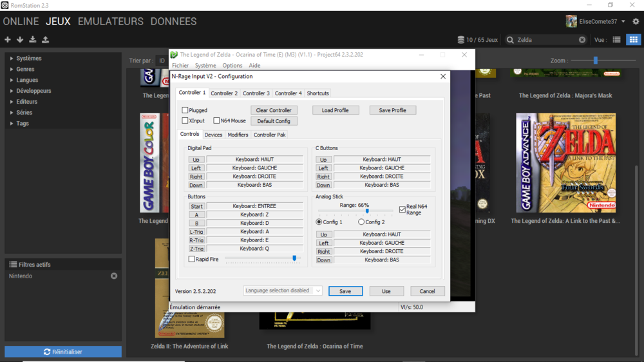
Task: Toggle the Real N64 Range checkbox
Action: (x=402, y=209)
